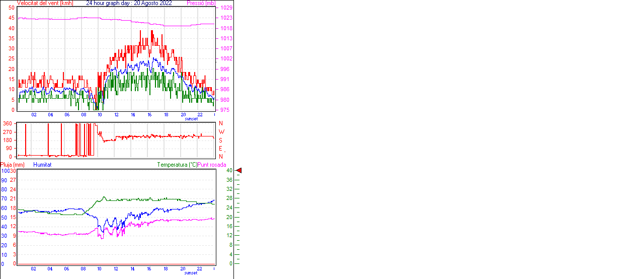Click the magenta 'Punt rosada' legend label

click(212, 165)
